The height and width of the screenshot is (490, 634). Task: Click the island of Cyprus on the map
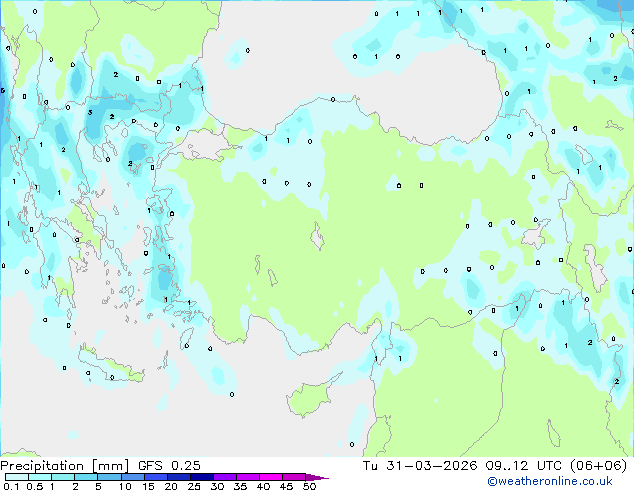[311, 397]
